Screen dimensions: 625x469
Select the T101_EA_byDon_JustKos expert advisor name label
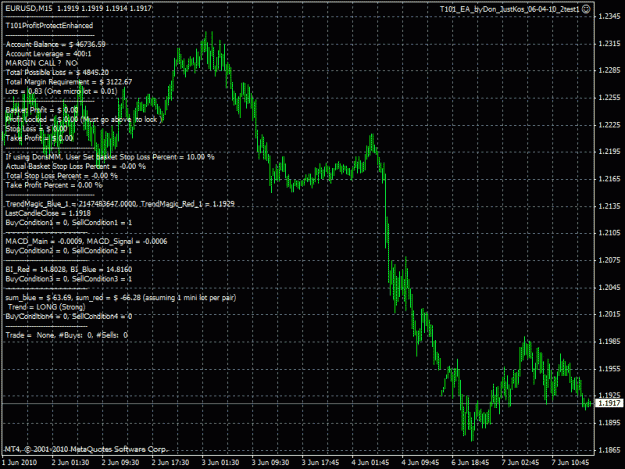(x=510, y=9)
